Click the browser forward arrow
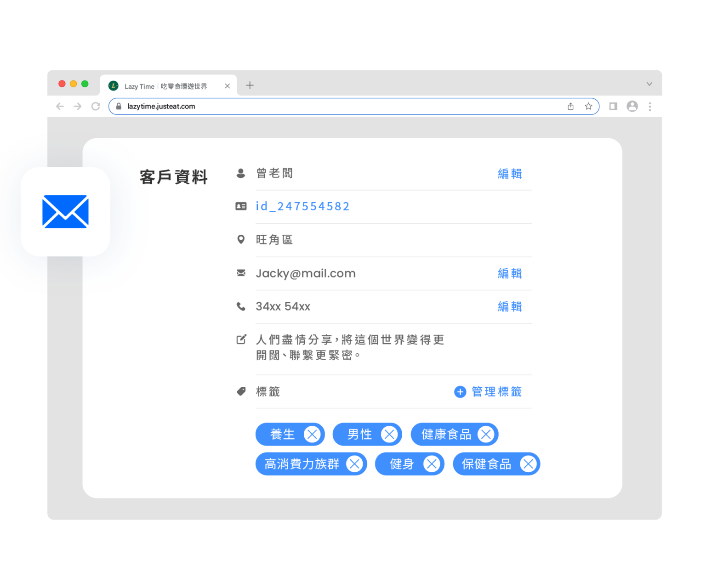Image resolution: width=706 pixels, height=588 pixels. (x=78, y=107)
